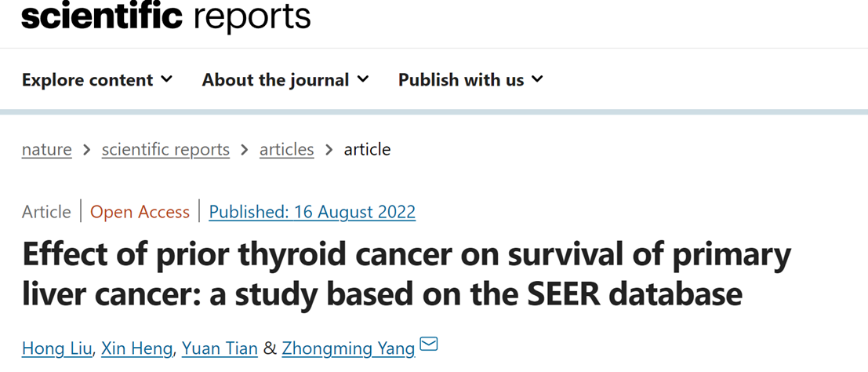
Task: Click the chevron separator after articles breadcrumb
Action: 329,149
